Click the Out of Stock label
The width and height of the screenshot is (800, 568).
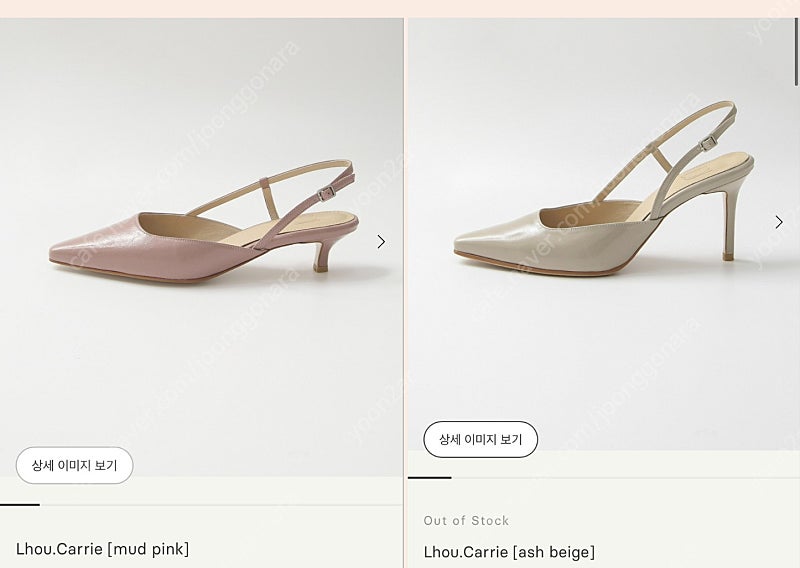pos(466,521)
